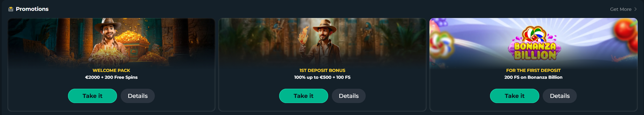Open the Get More promotions link

tap(623, 9)
